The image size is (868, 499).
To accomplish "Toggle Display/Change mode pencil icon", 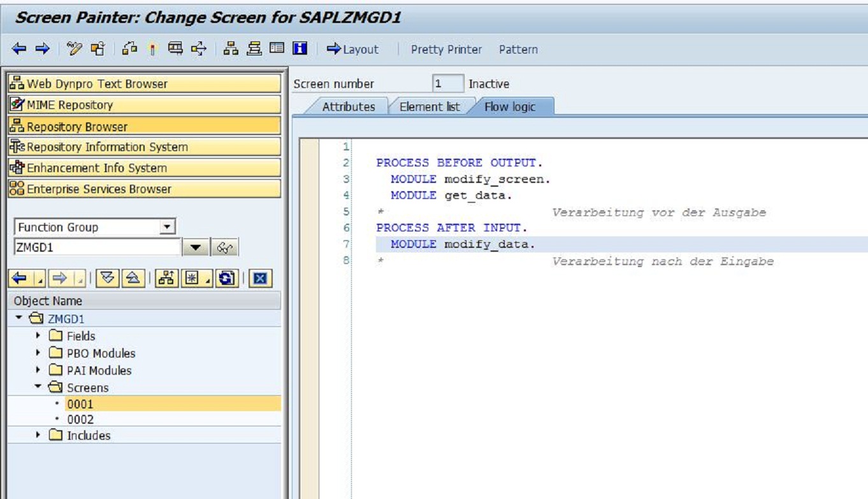I will [x=75, y=48].
